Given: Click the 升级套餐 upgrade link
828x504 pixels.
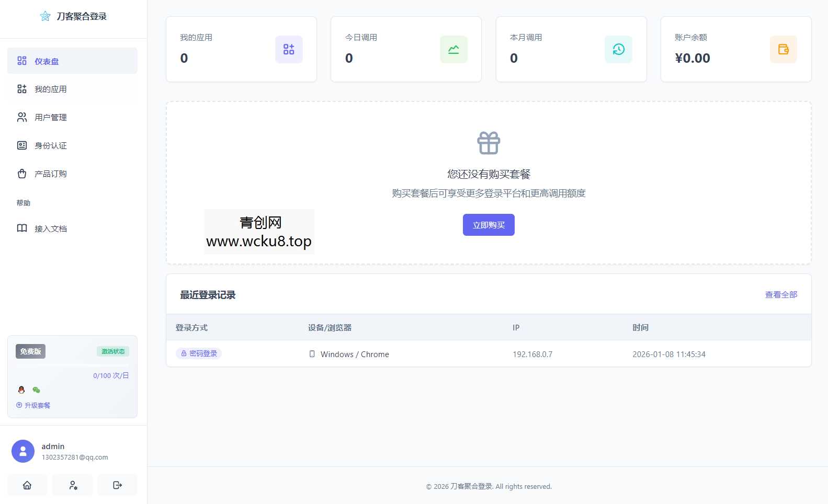Looking at the screenshot, I should point(33,405).
